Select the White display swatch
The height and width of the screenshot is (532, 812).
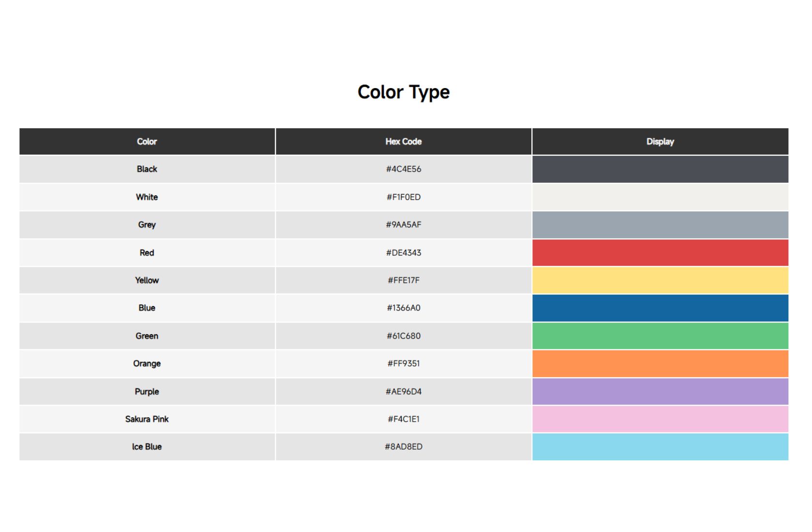pos(660,197)
